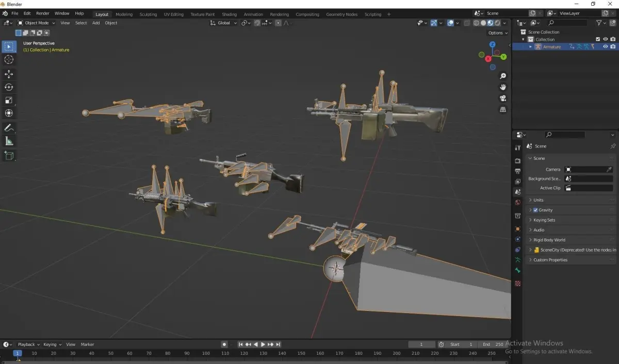This screenshot has width=619, height=364.
Task: Expand the Custom Properties panel
Action: click(571, 260)
